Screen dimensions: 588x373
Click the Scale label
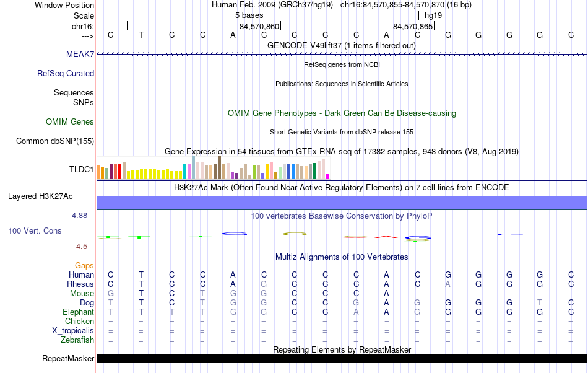tap(84, 15)
